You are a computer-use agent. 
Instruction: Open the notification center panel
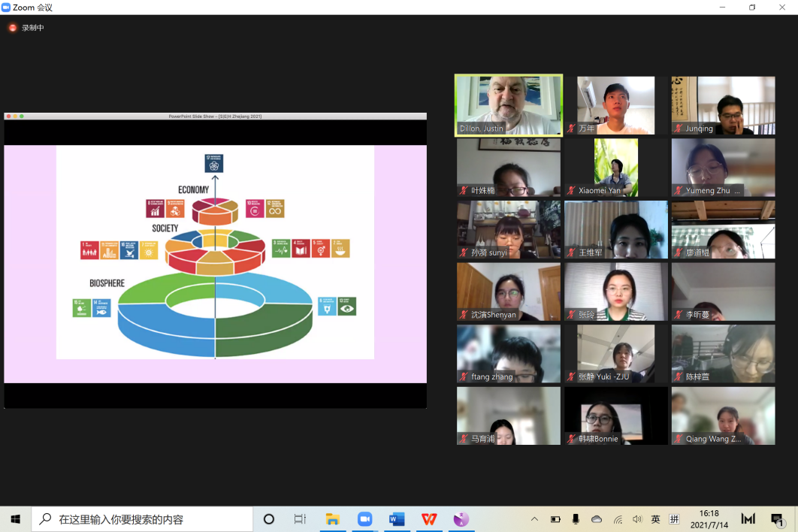[x=778, y=519]
